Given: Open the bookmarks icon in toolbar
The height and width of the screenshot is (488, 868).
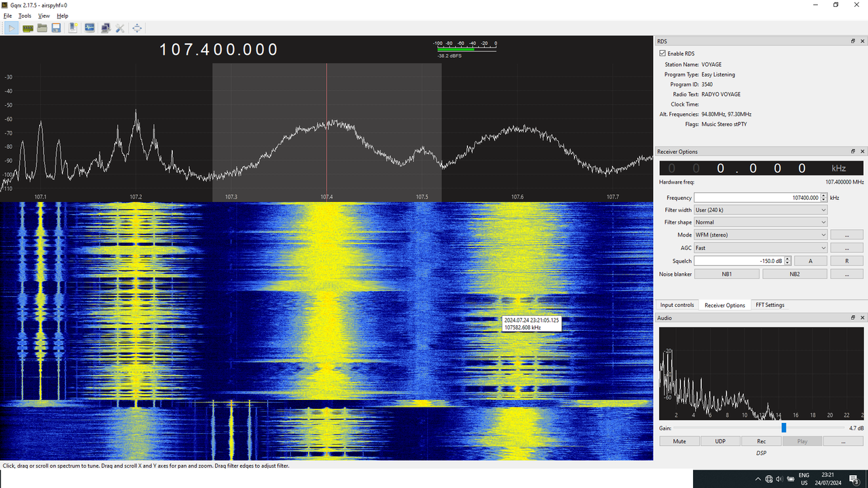Looking at the screenshot, I should point(73,28).
